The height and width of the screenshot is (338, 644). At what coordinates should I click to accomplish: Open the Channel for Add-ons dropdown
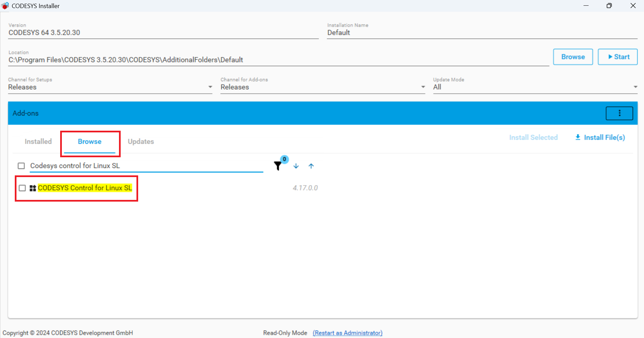423,87
